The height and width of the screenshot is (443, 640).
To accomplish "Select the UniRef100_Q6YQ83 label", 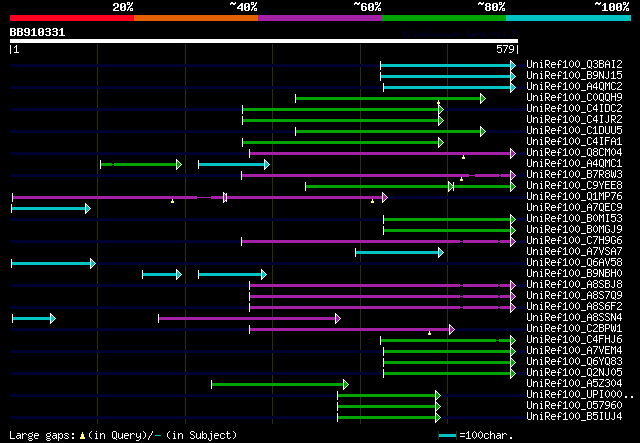I will 574,362.
